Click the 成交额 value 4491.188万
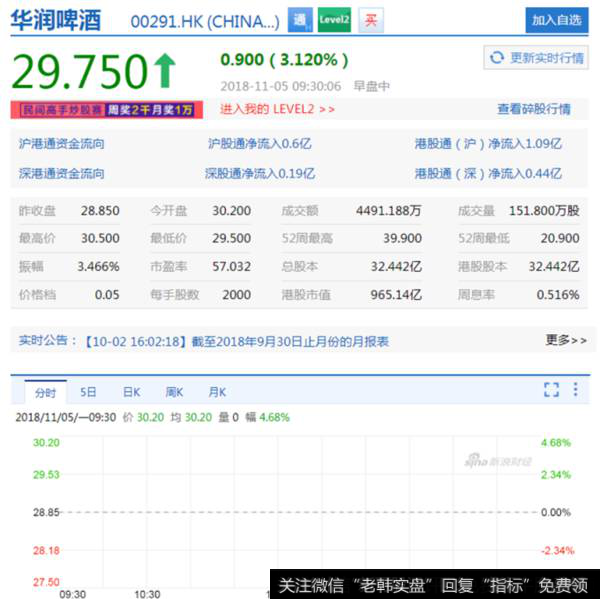 [389, 211]
